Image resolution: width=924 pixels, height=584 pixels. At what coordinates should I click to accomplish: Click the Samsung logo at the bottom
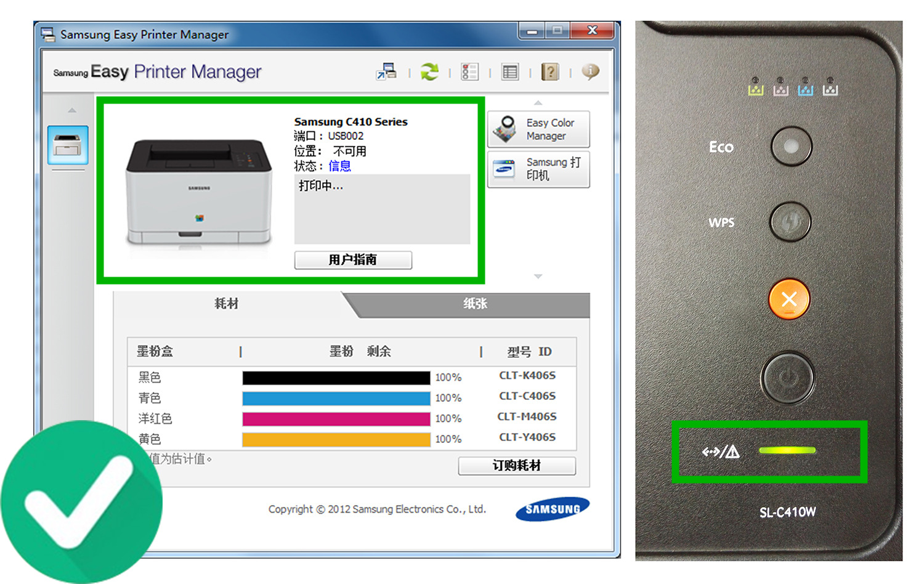[553, 509]
